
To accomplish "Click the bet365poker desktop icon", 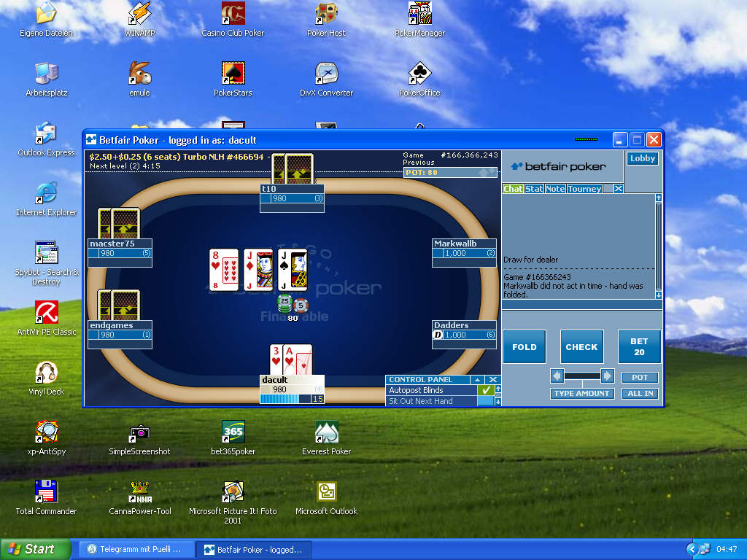I will (233, 432).
